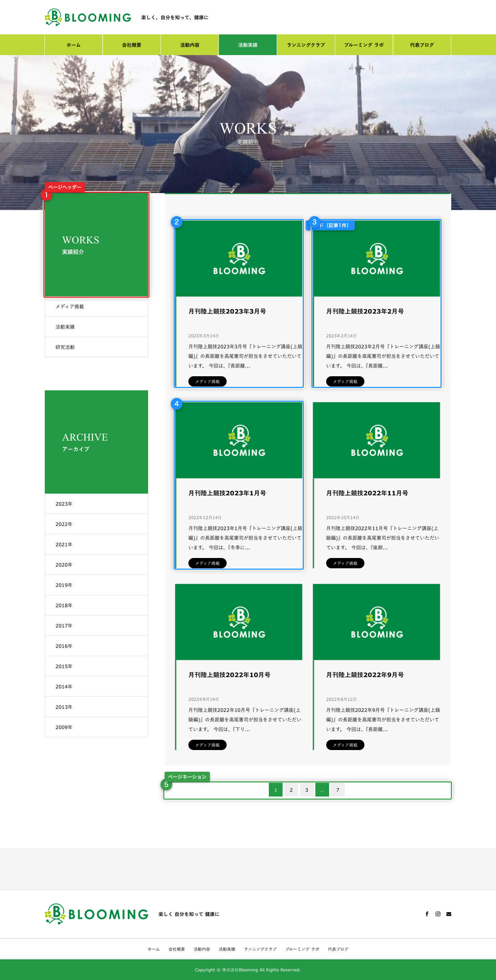Image resolution: width=496 pixels, height=980 pixels.
Task: Open the Facebook icon in the footer
Action: click(x=427, y=914)
